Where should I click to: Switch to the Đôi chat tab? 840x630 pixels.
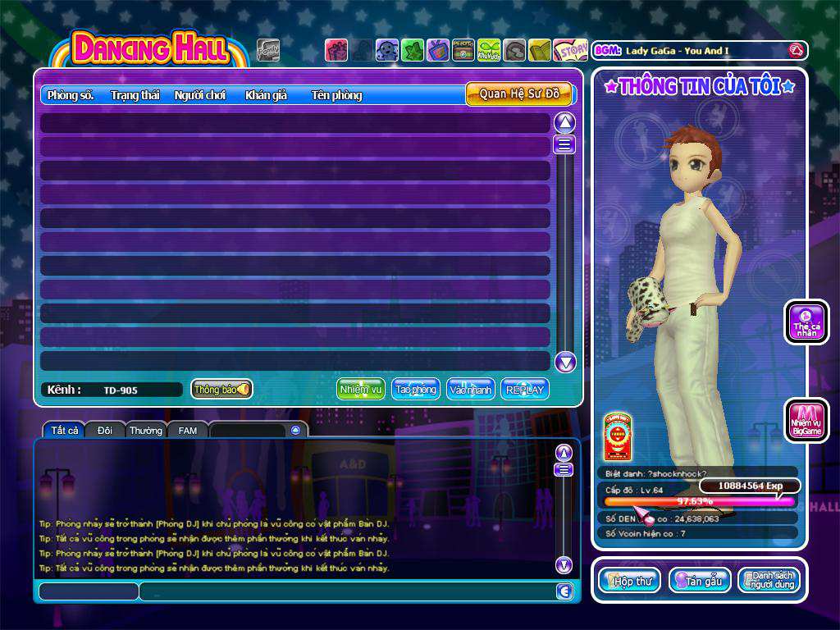pyautogui.click(x=105, y=430)
